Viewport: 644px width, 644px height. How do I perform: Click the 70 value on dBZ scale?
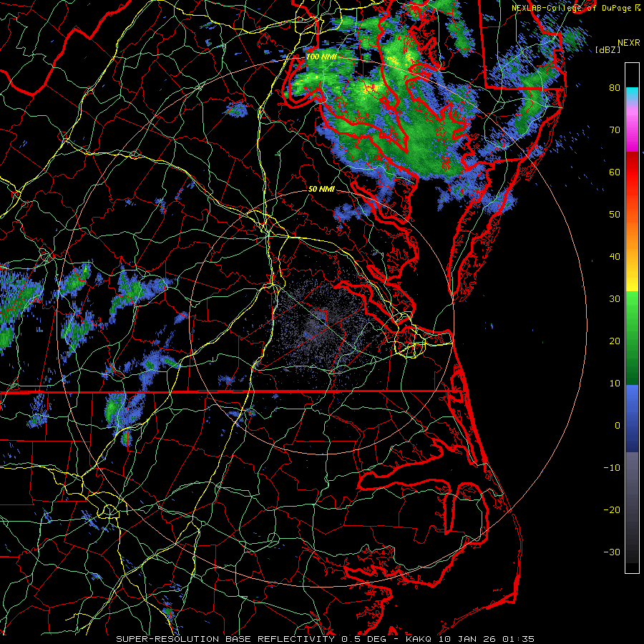point(615,130)
